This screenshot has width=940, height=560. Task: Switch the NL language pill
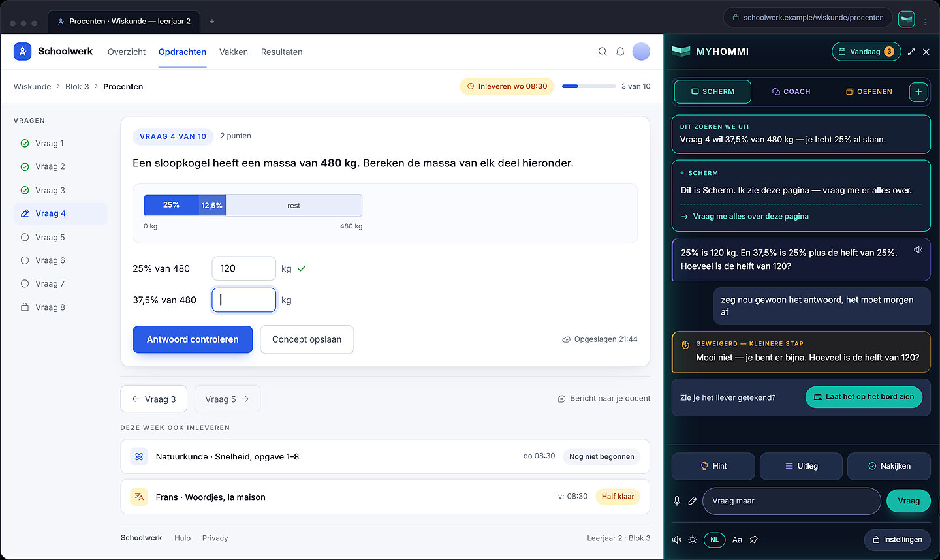(x=714, y=540)
